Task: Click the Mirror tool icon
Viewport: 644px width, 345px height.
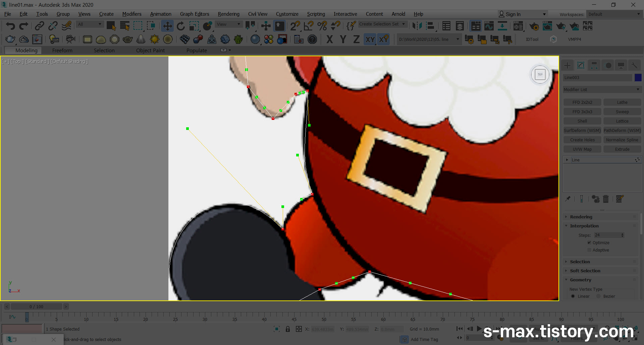Action: point(417,26)
